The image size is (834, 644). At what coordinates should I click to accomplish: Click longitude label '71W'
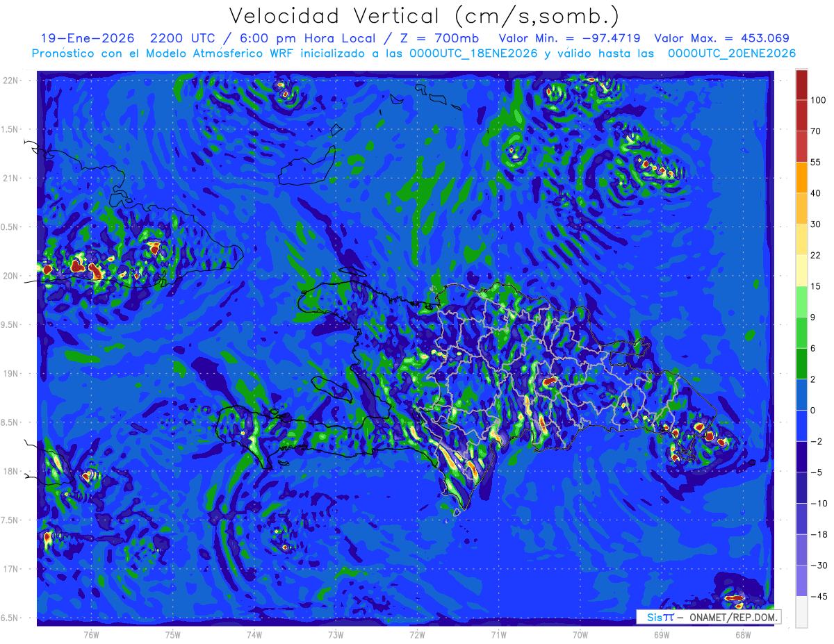pos(498,634)
